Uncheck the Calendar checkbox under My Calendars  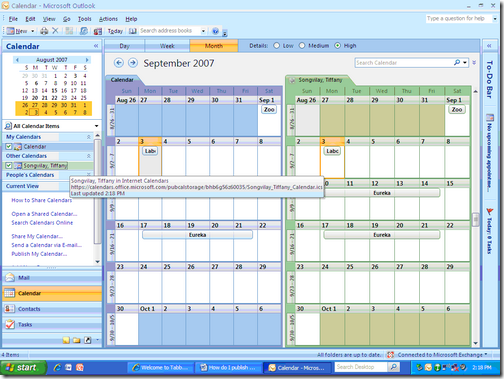tap(9, 146)
